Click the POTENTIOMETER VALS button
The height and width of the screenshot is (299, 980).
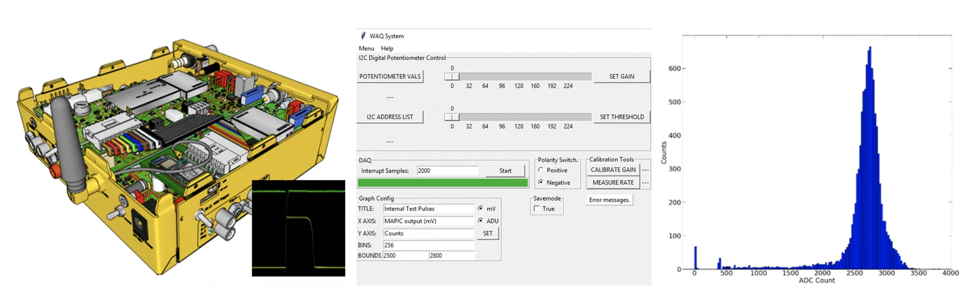coord(390,77)
